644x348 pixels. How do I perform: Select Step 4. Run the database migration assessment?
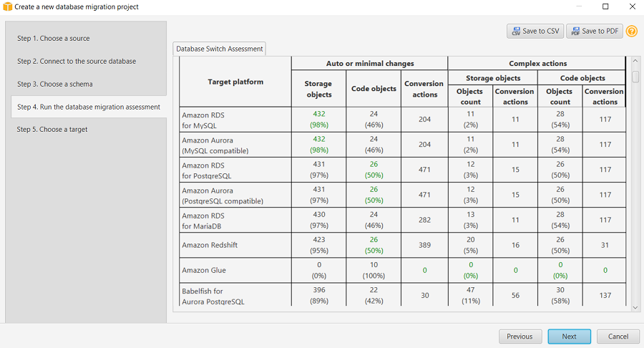tap(89, 107)
